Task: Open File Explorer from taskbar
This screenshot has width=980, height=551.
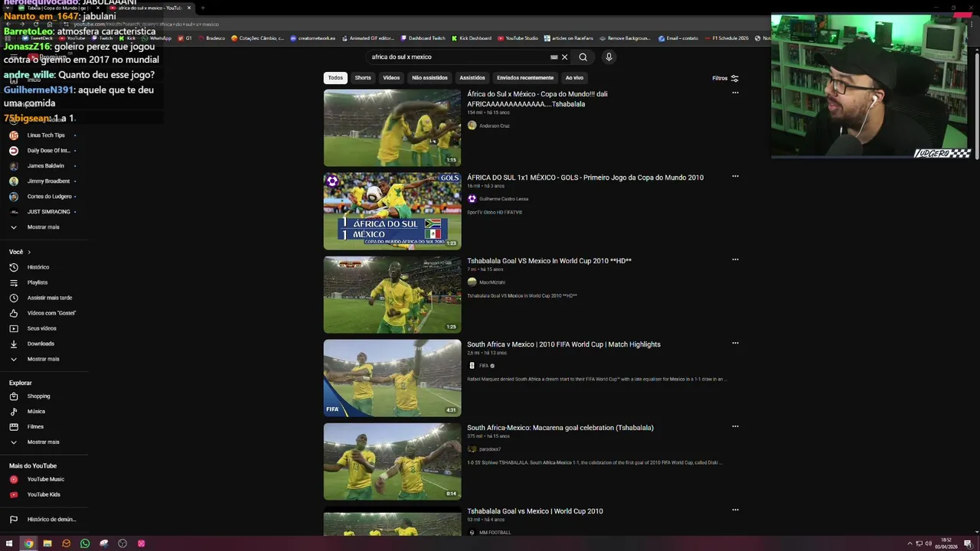Action: click(47, 543)
